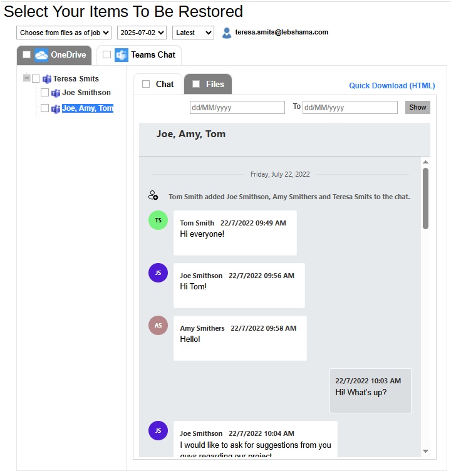Switch to the OneDrive tab
This screenshot has height=476, width=451.
[x=54, y=55]
